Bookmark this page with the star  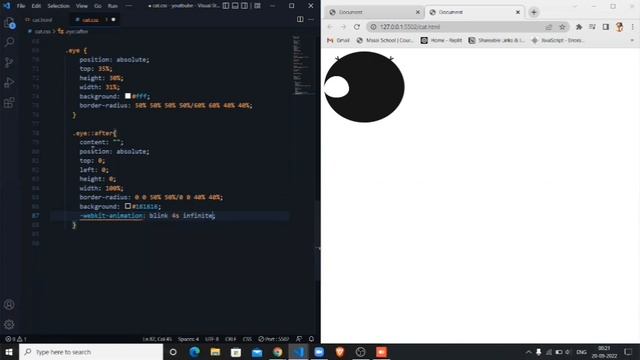point(562,27)
